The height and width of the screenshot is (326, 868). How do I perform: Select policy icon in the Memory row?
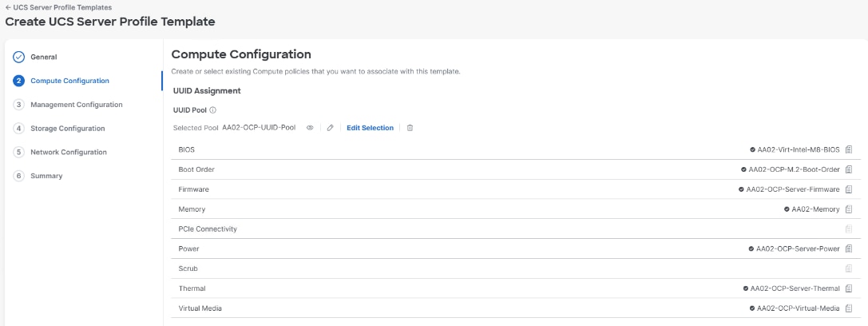pos(849,209)
